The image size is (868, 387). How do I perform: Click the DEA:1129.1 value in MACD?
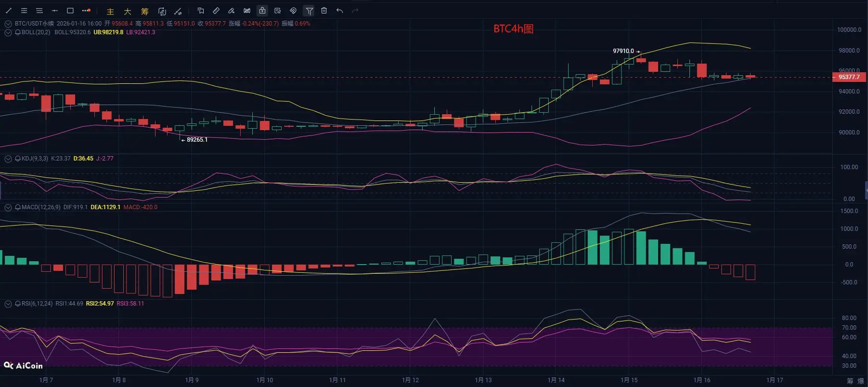click(105, 207)
